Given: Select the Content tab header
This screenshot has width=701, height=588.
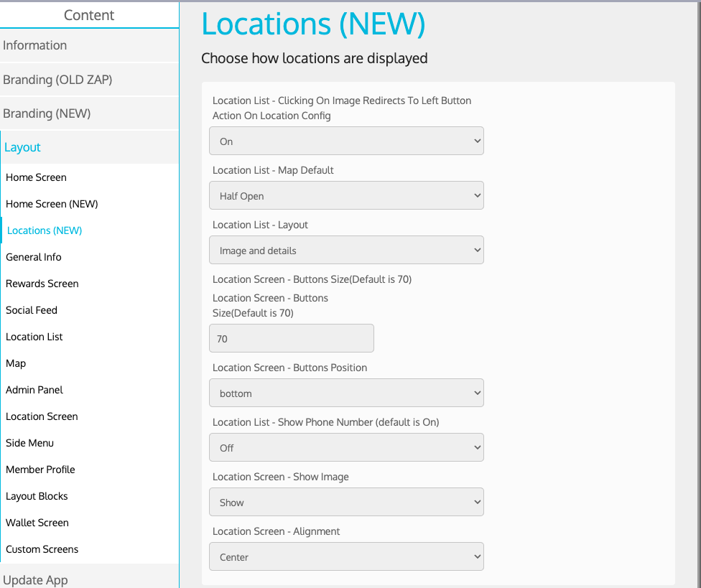Looking at the screenshot, I should (x=89, y=15).
